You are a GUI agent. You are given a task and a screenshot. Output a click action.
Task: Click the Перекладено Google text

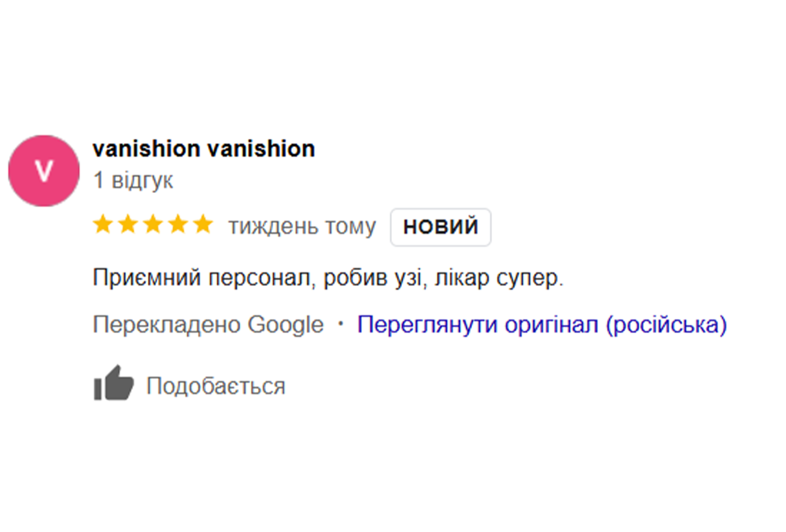pyautogui.click(x=208, y=325)
